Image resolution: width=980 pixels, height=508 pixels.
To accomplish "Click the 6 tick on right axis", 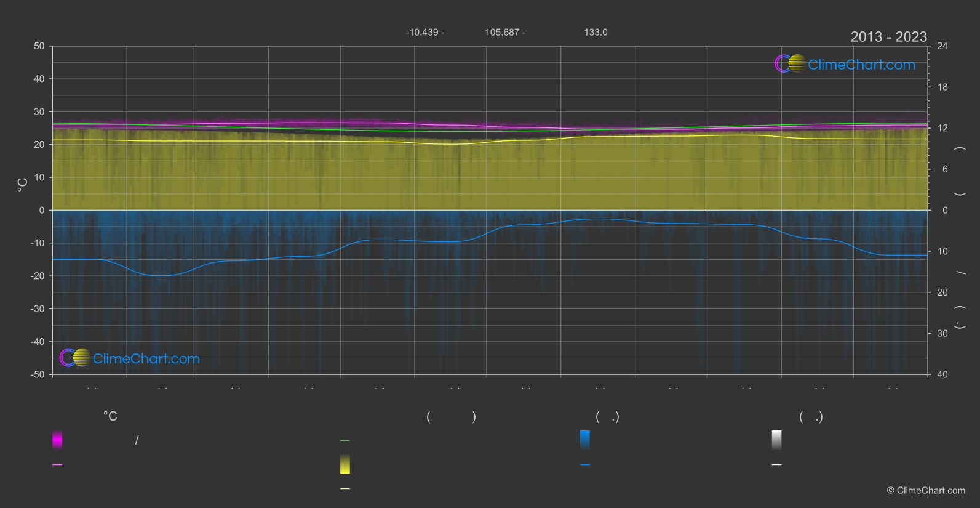I will click(945, 169).
